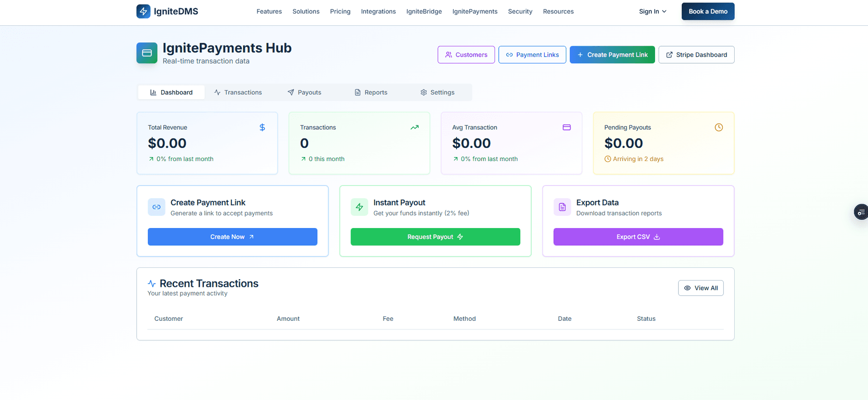Viewport: 868px width, 400px height.
Task: Click the link icon beside Create Payment Link card title
Action: pyautogui.click(x=156, y=207)
